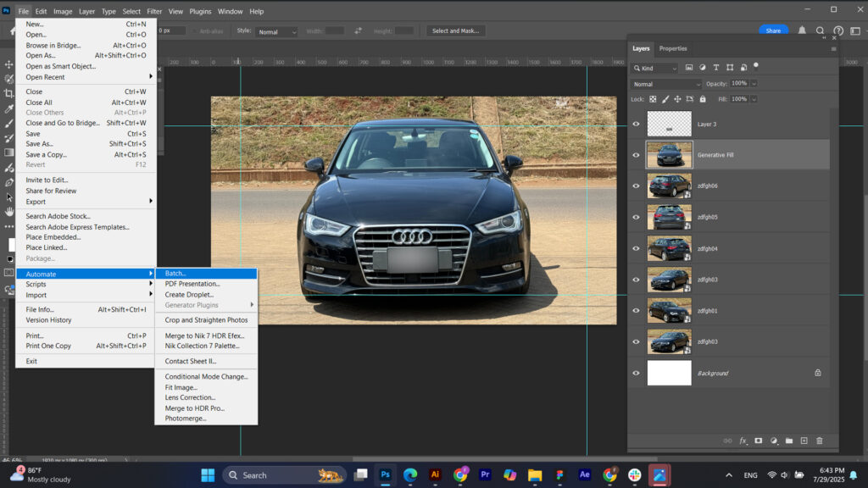
Task: Hide the zdfgh04 layer
Action: point(636,248)
